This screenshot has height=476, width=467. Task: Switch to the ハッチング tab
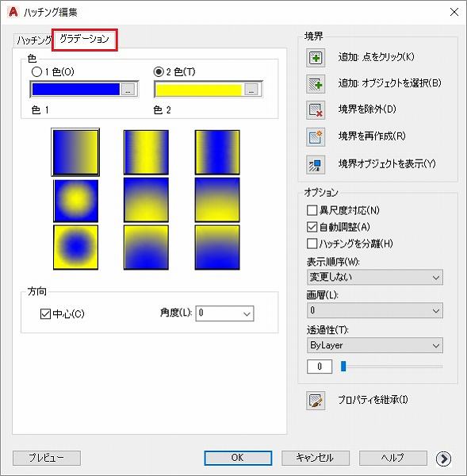[x=33, y=40]
